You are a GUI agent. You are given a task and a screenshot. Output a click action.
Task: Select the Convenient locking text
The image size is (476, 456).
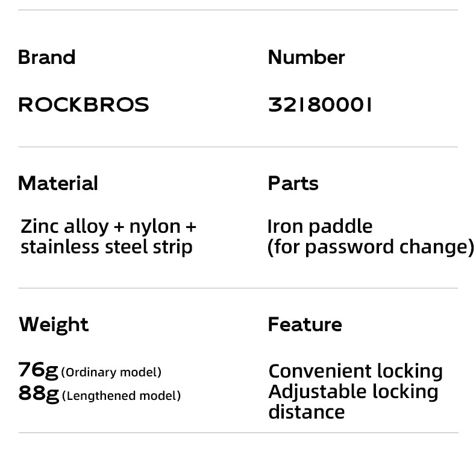pos(355,371)
